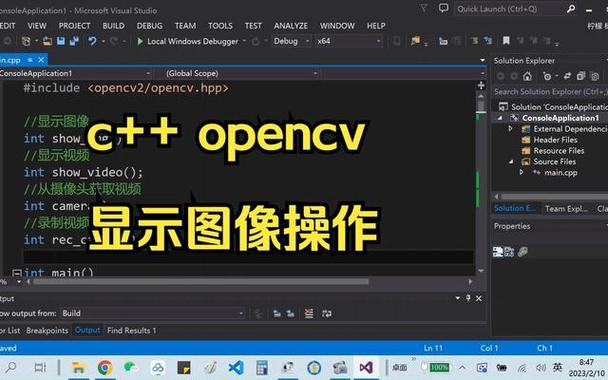Click the Open File folder icon
This screenshot has width=608, height=380.
pyautogui.click(x=47, y=41)
